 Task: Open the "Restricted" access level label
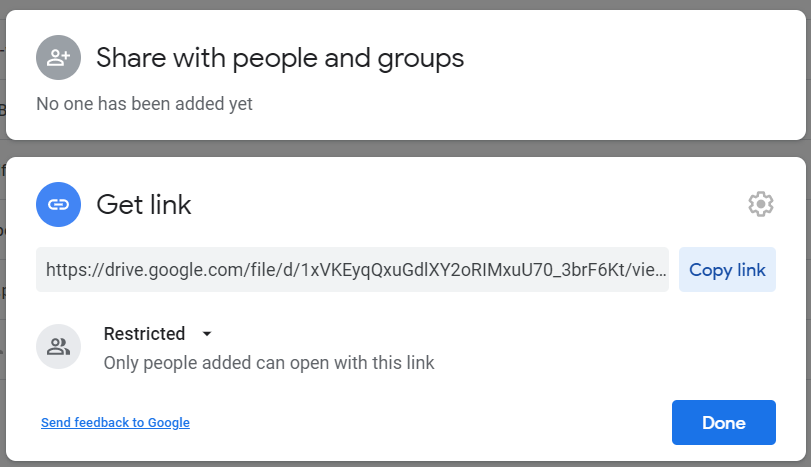pos(144,334)
